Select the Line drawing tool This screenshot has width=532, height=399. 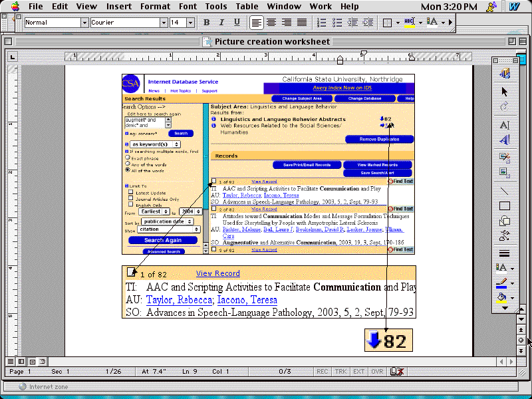[x=505, y=192]
